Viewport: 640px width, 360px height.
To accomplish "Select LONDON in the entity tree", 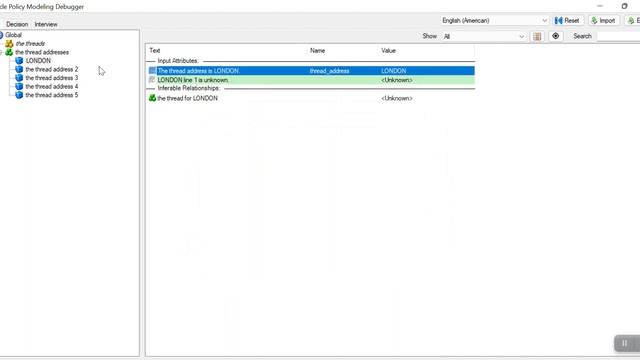I will [38, 61].
